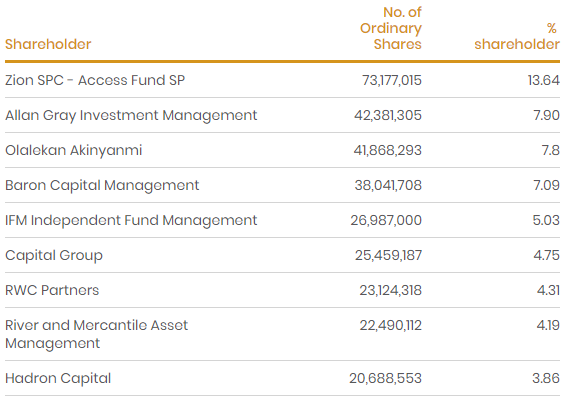
Task: Click RWC Partners shareholder name
Action: [52, 290]
